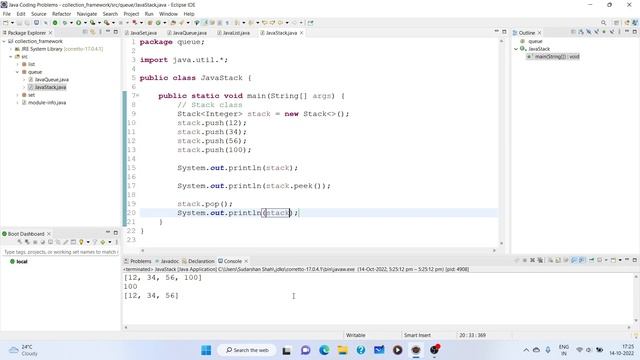The width and height of the screenshot is (640, 360).
Task: Click the weather widget showing 24°C
Action: (24, 350)
